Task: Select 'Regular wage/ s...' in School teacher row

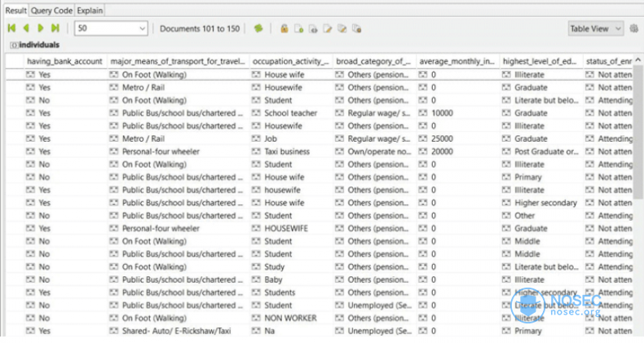Action: tap(374, 112)
